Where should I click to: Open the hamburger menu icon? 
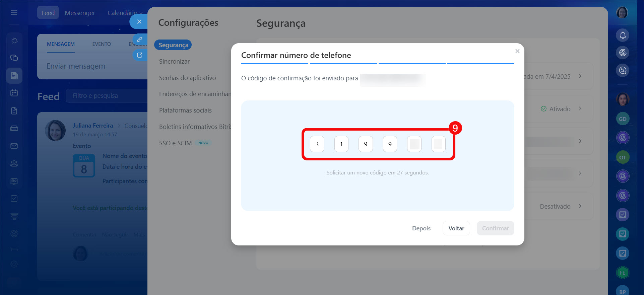(14, 12)
